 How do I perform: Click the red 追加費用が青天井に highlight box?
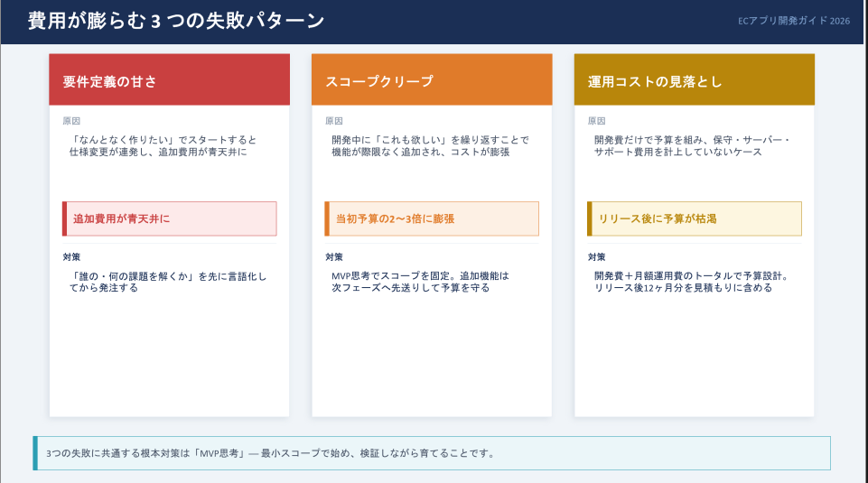[x=169, y=218]
